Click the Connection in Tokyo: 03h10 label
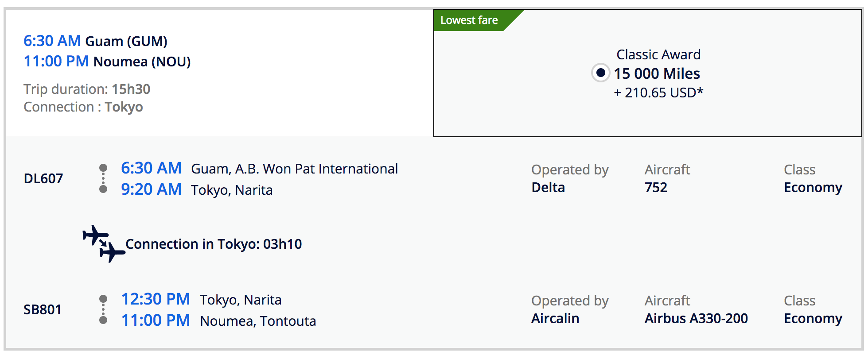Viewport: 868px width, 355px height. coord(214,244)
